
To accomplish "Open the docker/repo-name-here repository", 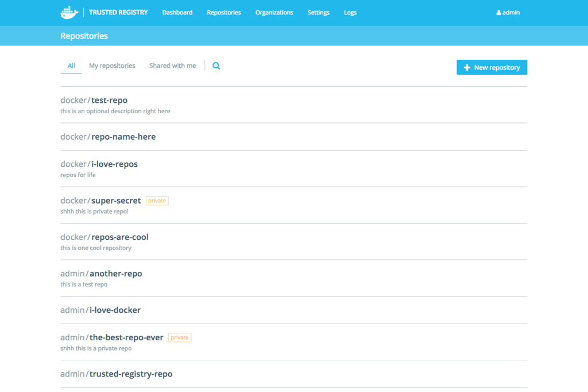I will (108, 137).
